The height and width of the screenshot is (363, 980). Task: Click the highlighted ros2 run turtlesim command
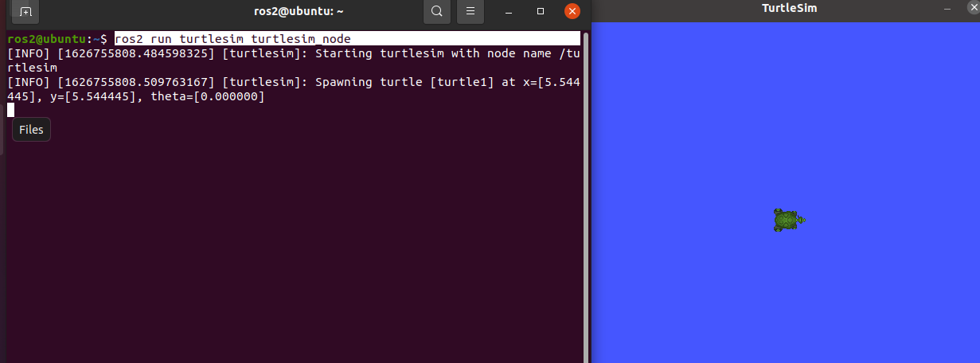(232, 39)
